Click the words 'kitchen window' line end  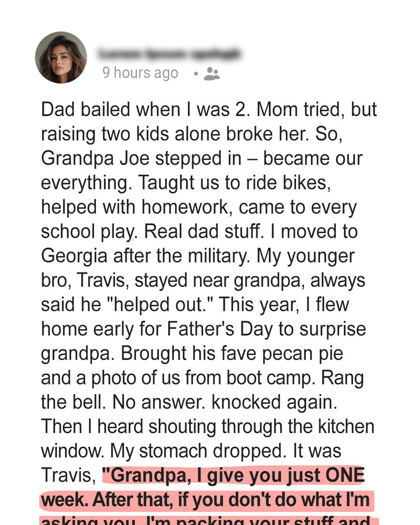[346, 427]
